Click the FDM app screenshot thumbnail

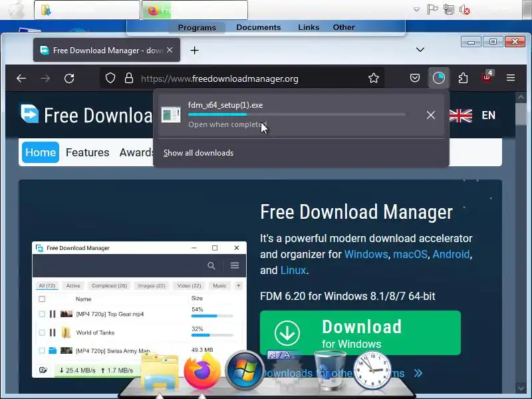coord(140,309)
